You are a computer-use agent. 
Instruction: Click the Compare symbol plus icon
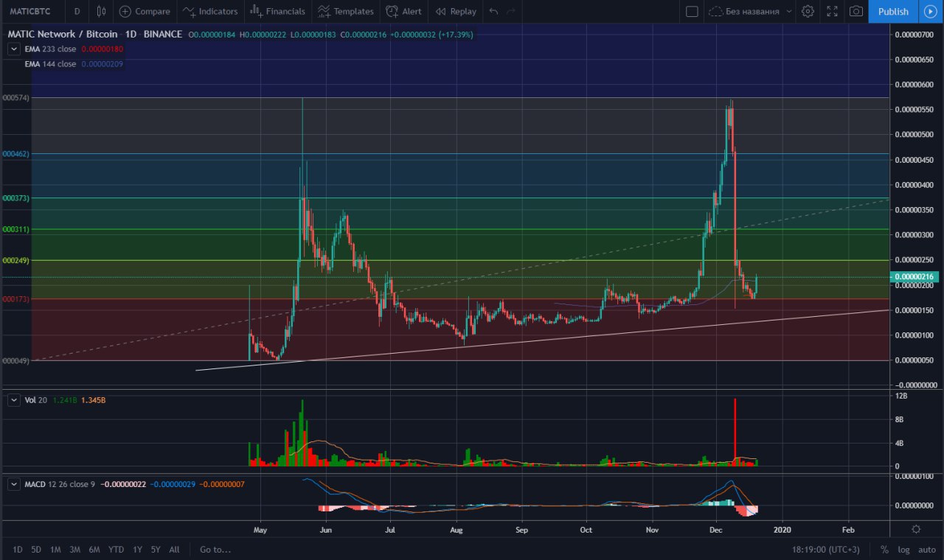125,11
